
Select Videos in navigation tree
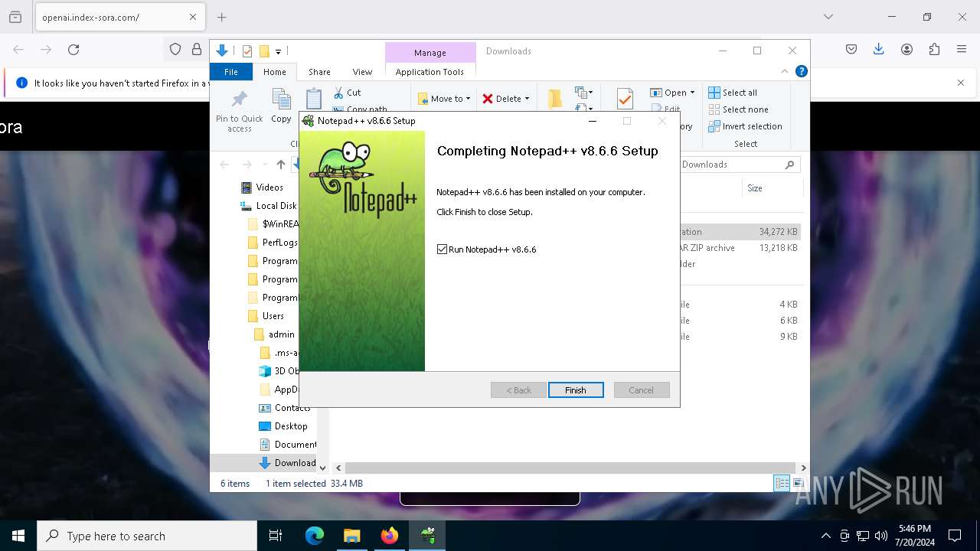click(x=269, y=187)
